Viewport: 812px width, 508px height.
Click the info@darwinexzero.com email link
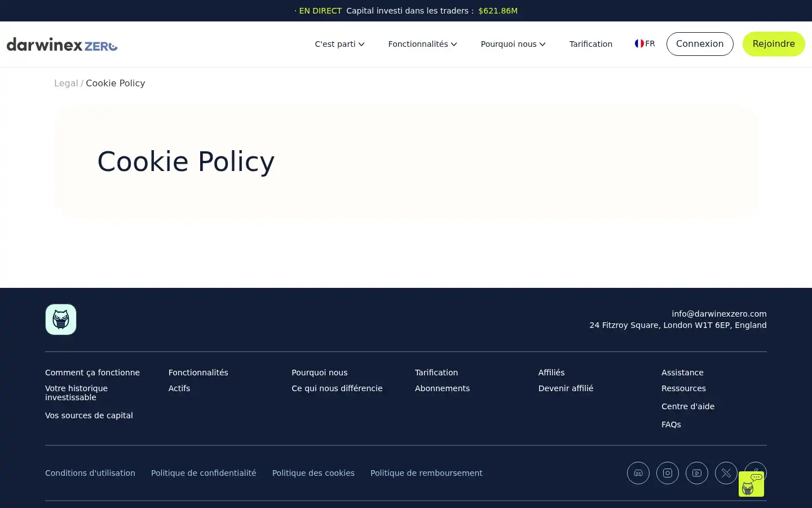[719, 314]
